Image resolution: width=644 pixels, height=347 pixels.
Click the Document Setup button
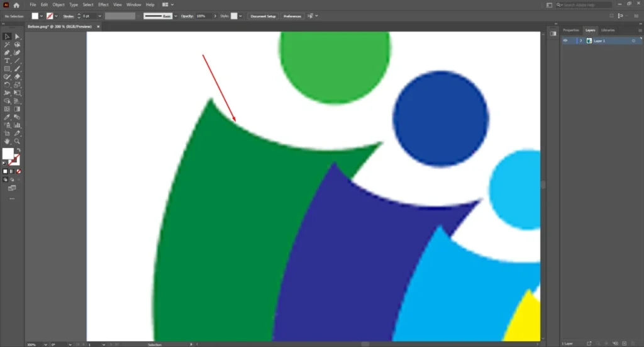pyautogui.click(x=264, y=16)
